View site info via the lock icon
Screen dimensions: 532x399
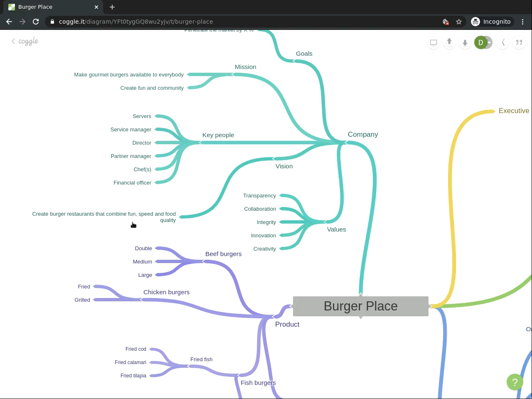coord(52,22)
